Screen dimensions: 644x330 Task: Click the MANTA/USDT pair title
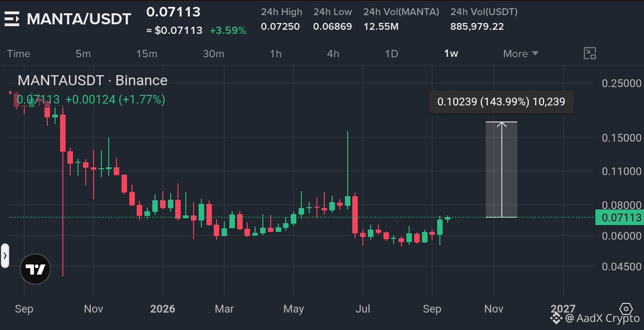(x=79, y=19)
